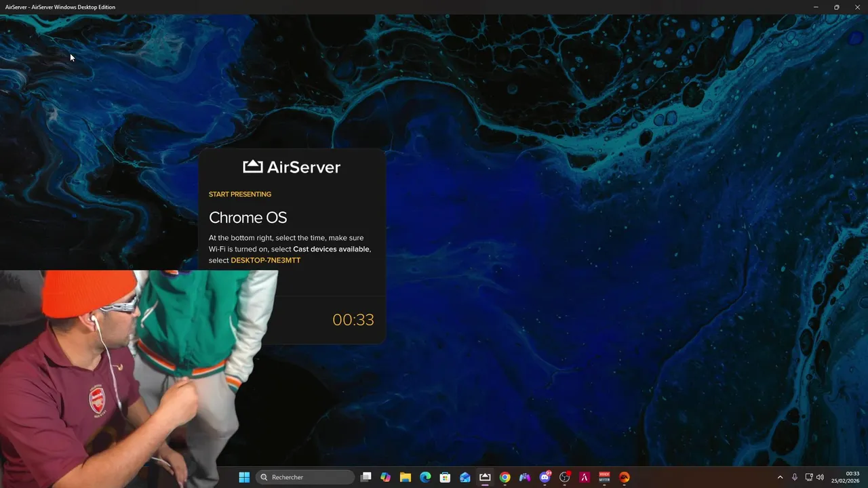This screenshot has width=868, height=488.
Task: Open Discord from the taskbar
Action: click(545, 477)
